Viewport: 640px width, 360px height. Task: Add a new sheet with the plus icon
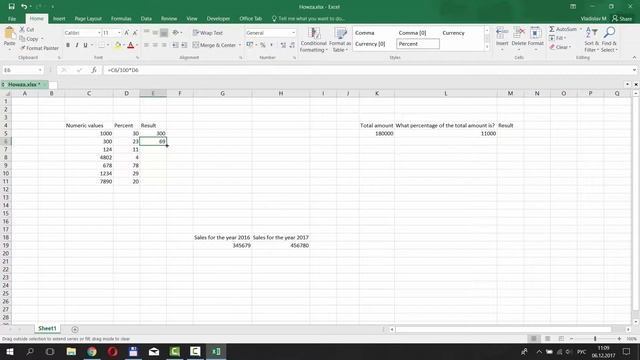tap(75, 329)
